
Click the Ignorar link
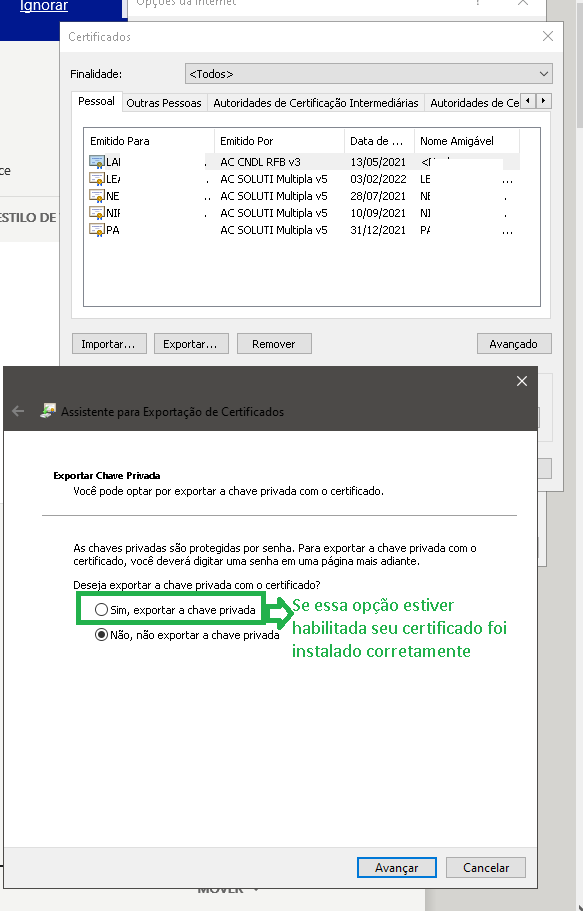(x=44, y=6)
